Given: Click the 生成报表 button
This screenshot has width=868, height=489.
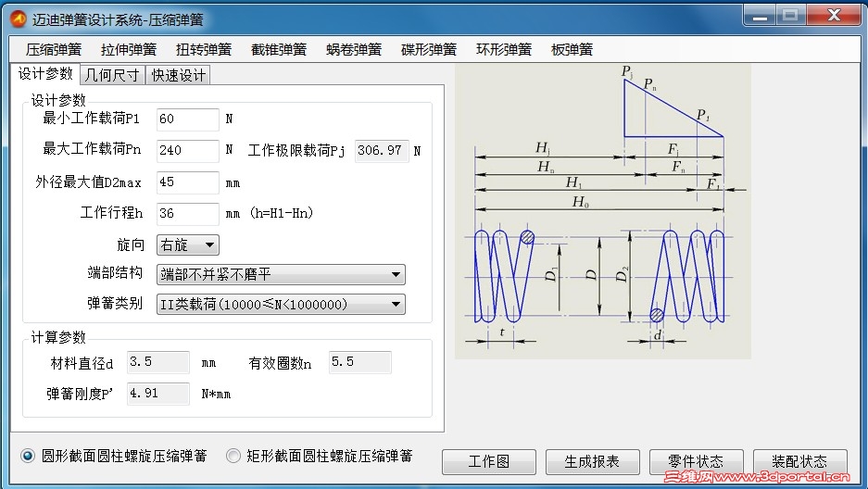Looking at the screenshot, I should point(592,462).
